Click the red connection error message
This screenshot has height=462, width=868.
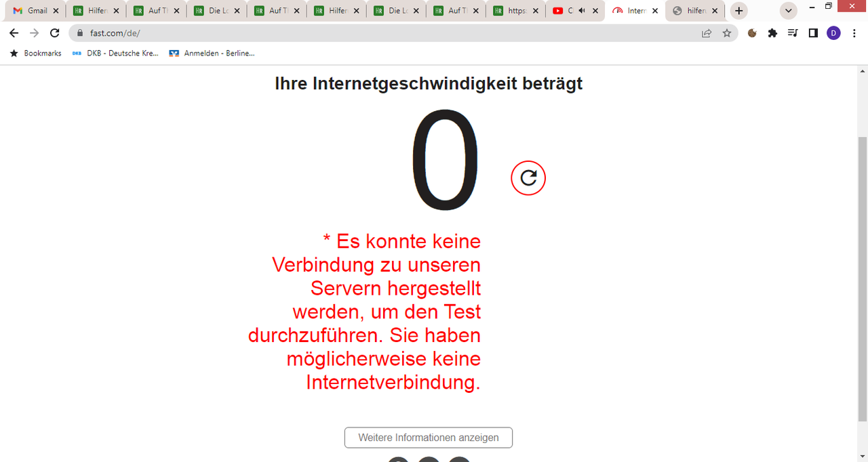point(365,312)
